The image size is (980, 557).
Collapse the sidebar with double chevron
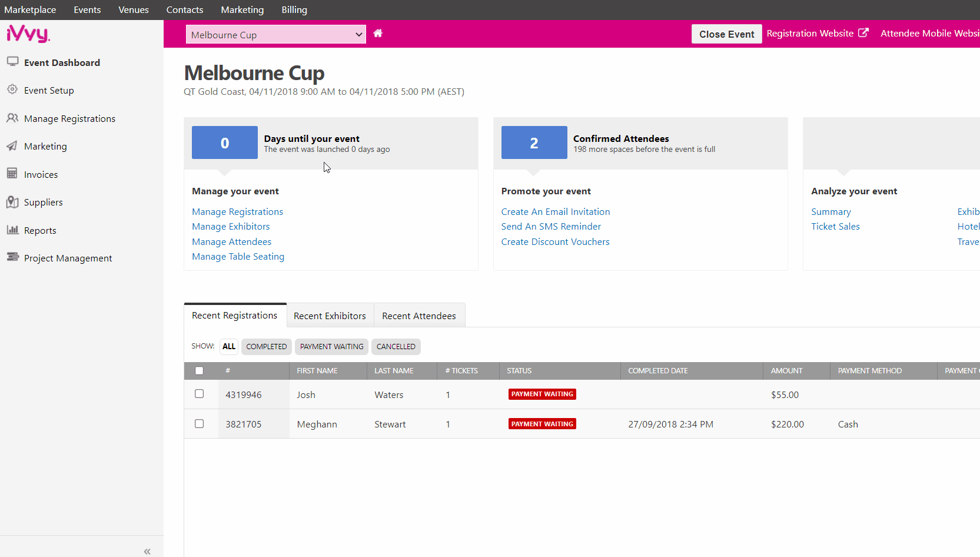point(147,552)
